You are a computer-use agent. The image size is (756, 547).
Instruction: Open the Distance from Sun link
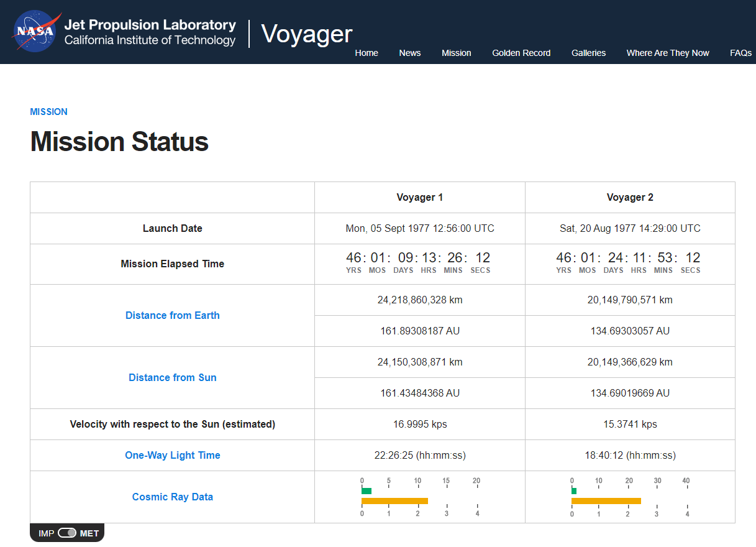pyautogui.click(x=173, y=377)
